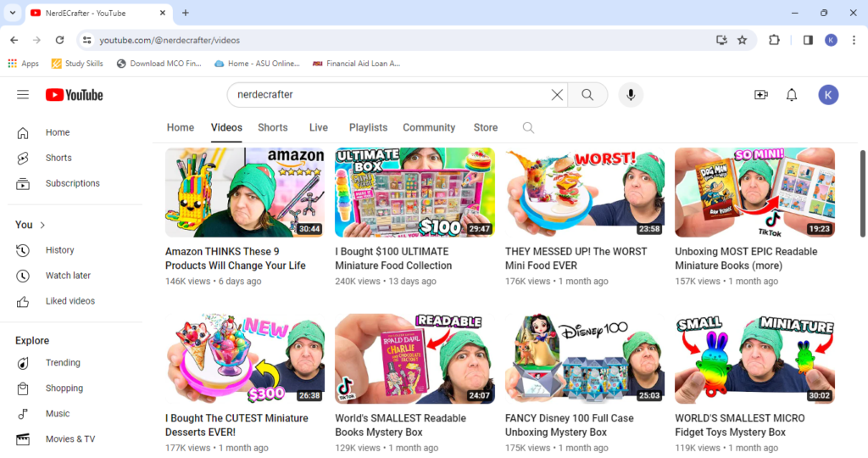Open the notifications bell
Screen dimensions: 868x458
[792, 95]
